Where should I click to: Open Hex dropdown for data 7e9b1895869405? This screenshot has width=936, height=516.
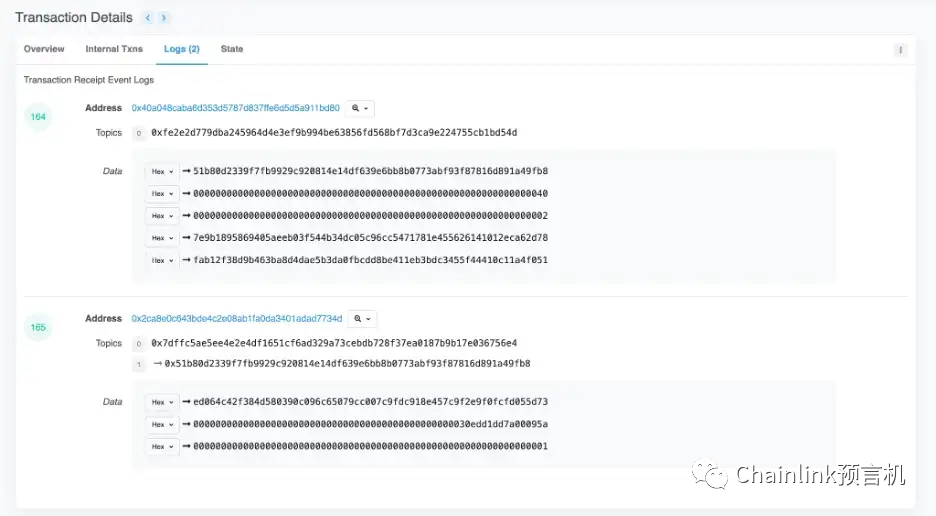click(x=162, y=238)
